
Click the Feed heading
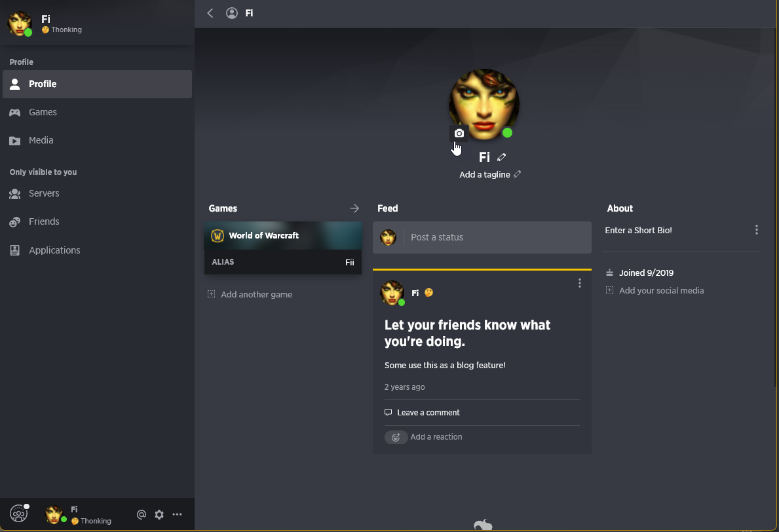point(387,208)
